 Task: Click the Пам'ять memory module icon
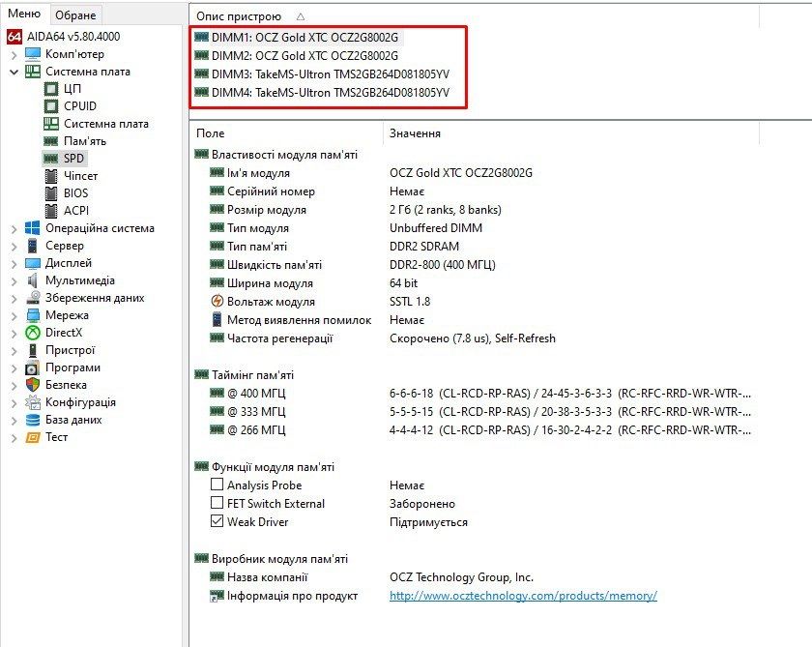pos(50,141)
